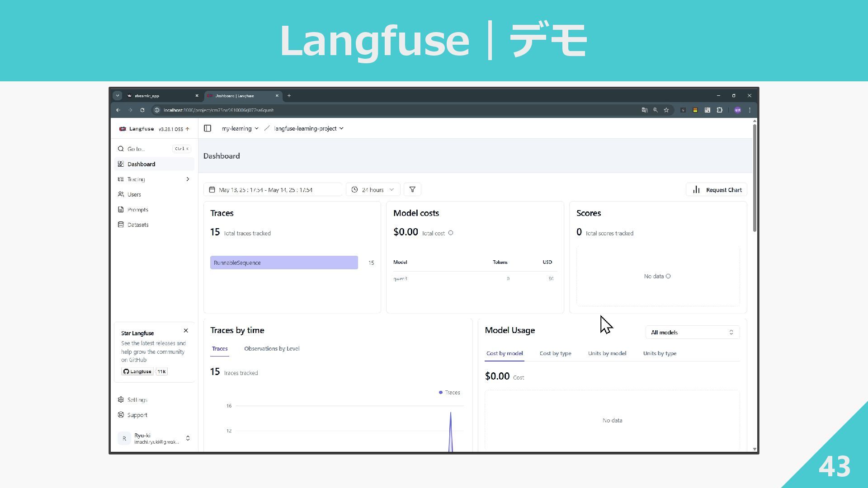
Task: Reload the page using the refresh icon
Action: [142, 110]
